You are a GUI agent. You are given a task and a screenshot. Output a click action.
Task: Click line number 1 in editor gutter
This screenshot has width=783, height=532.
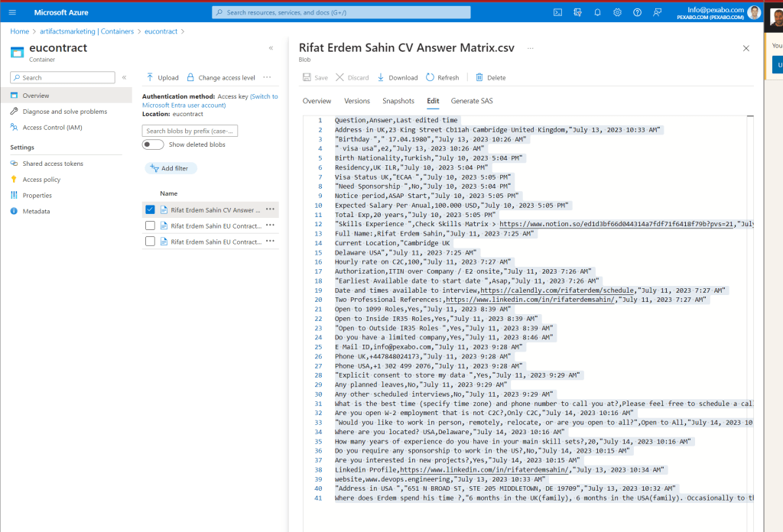(320, 120)
